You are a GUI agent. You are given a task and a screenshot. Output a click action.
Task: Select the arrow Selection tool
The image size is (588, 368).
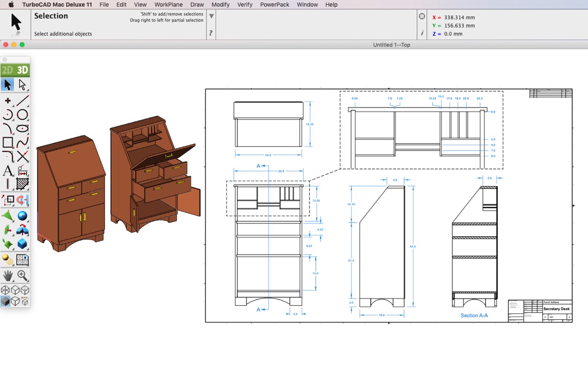(7, 84)
